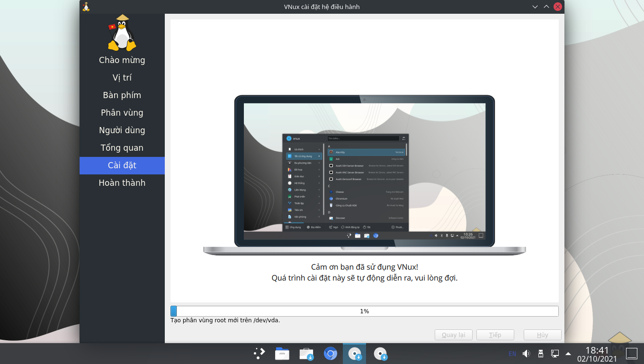Open the KDE application launcher

[x=259, y=354]
